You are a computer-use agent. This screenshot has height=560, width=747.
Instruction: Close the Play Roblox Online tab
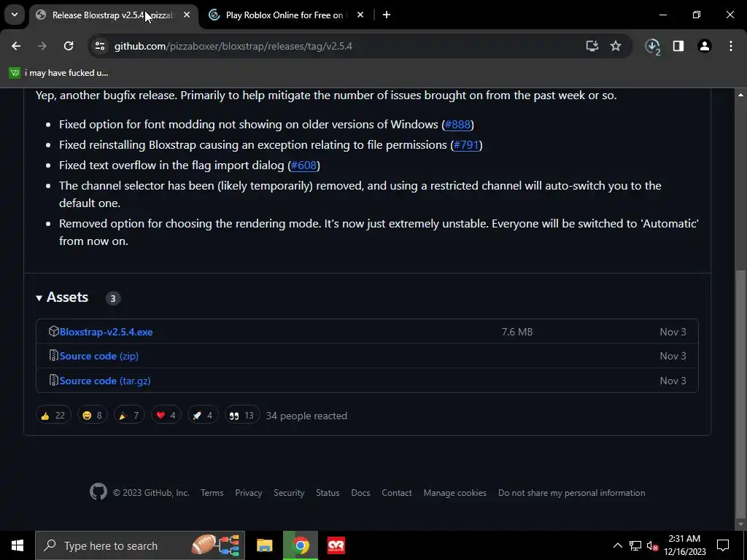[360, 15]
